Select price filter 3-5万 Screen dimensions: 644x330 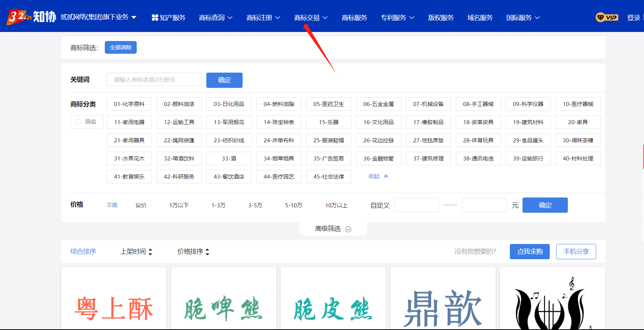click(x=255, y=205)
